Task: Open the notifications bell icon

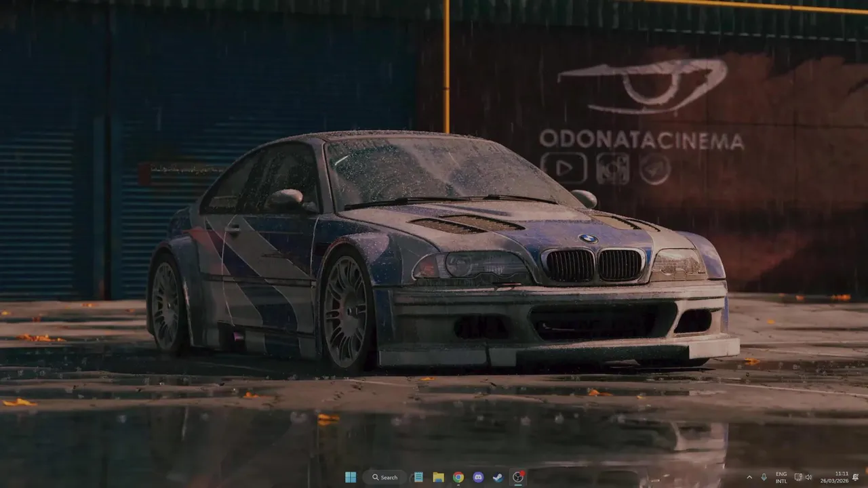Action: click(856, 477)
